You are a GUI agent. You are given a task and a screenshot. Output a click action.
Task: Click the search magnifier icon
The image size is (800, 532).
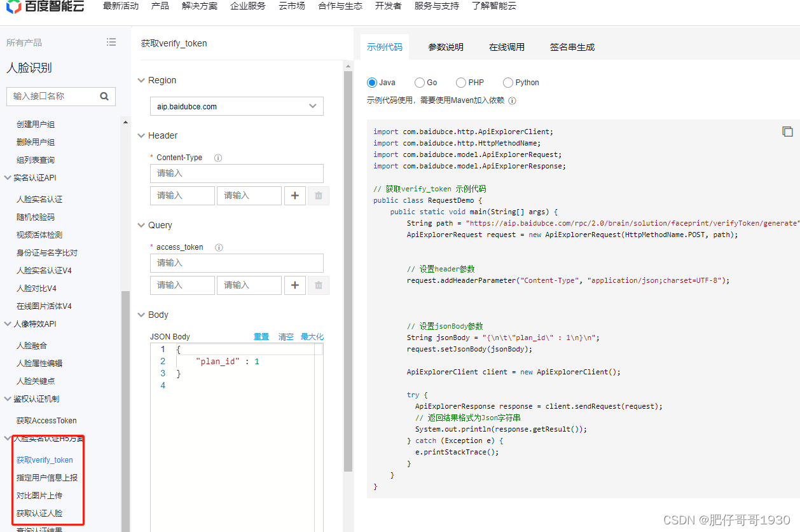coord(104,96)
